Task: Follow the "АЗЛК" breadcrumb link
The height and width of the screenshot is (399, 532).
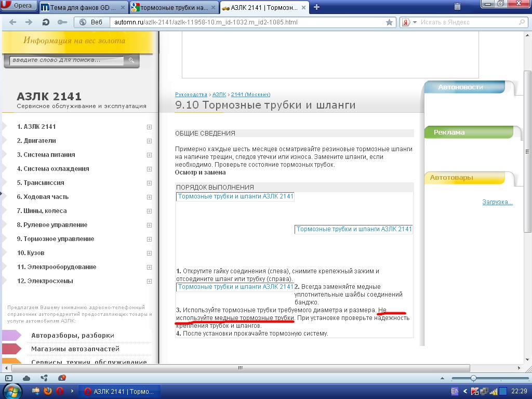Action: 219,95
